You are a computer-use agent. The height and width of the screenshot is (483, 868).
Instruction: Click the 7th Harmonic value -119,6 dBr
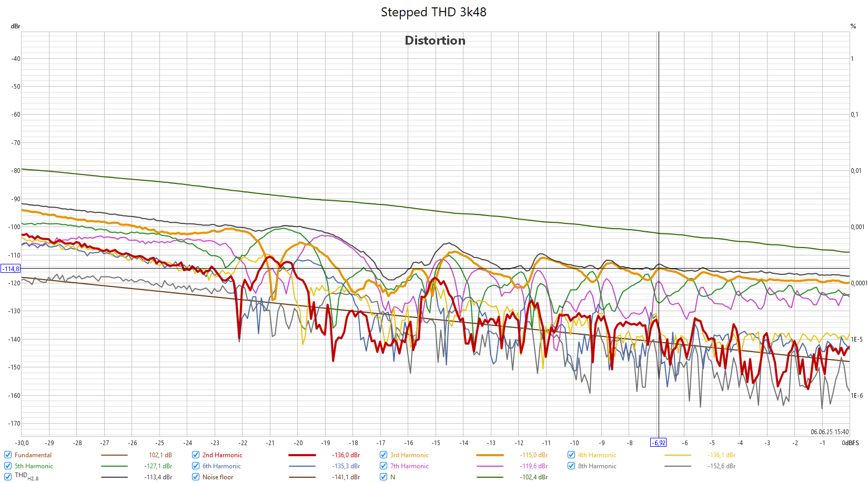click(534, 466)
